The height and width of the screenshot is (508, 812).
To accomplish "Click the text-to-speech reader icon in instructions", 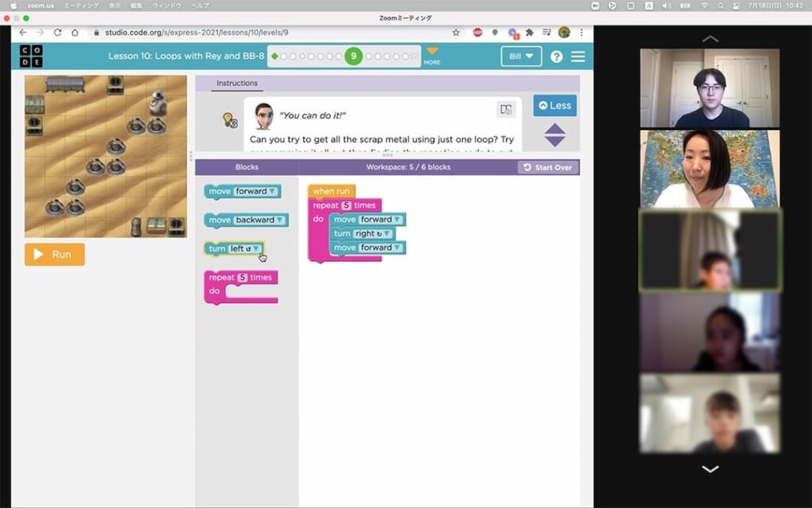I will [x=506, y=109].
